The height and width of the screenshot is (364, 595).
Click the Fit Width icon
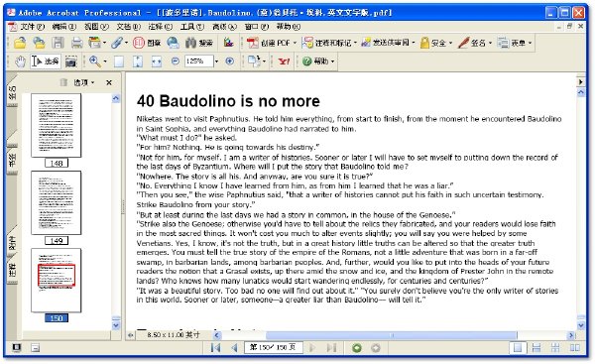(157, 61)
